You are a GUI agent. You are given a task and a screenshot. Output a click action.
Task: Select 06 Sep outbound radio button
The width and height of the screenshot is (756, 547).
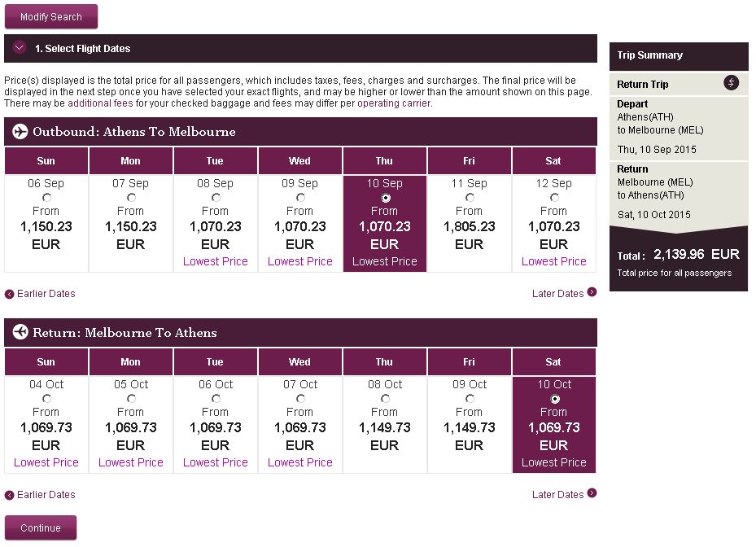point(46,197)
